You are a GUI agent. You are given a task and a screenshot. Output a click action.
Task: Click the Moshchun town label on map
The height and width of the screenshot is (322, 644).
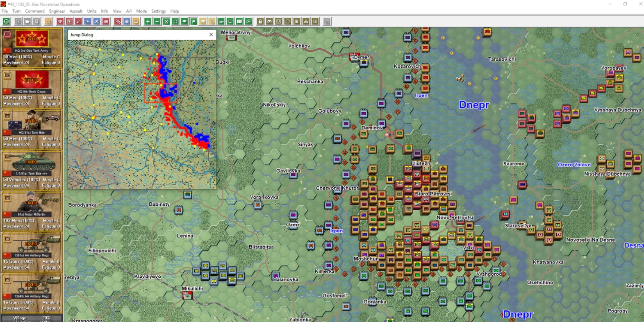[x=366, y=259]
